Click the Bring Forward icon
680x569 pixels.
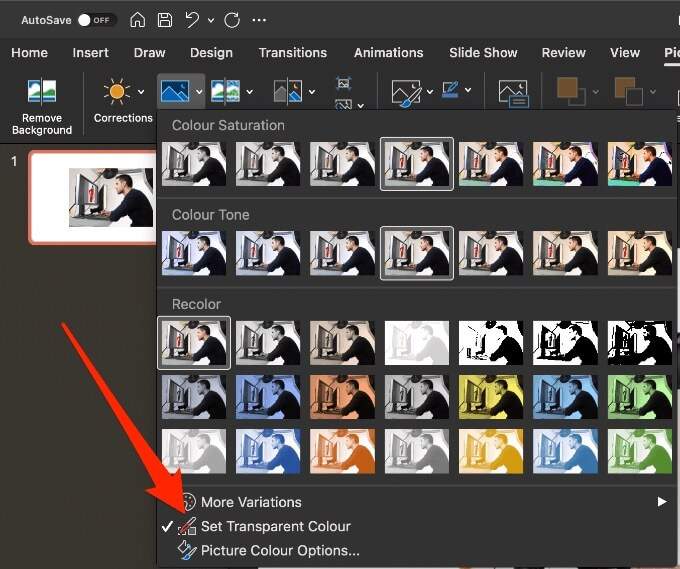(571, 92)
